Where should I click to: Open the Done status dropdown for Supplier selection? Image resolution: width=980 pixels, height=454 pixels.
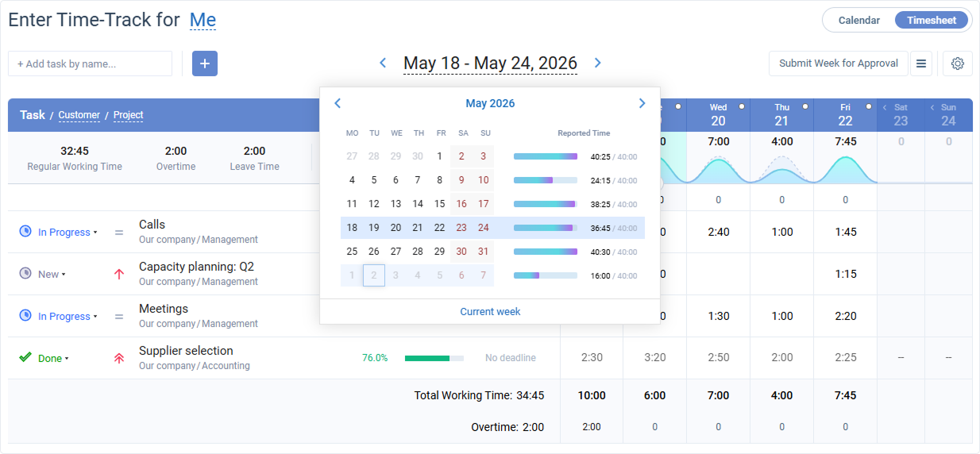pos(53,359)
